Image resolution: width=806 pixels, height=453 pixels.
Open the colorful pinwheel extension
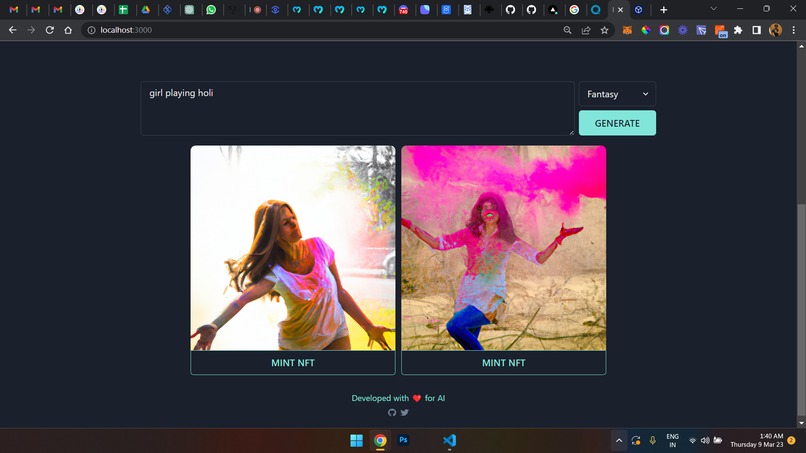[x=646, y=30]
